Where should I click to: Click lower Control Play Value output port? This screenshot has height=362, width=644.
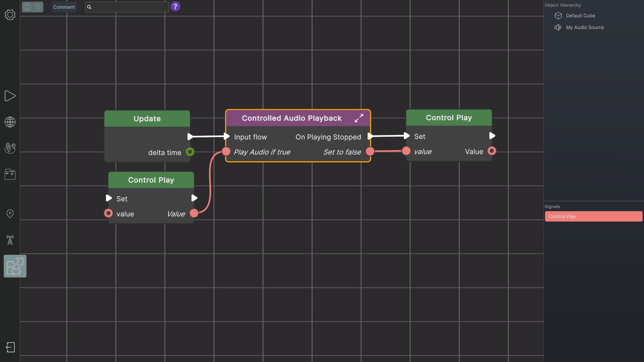[x=194, y=213]
